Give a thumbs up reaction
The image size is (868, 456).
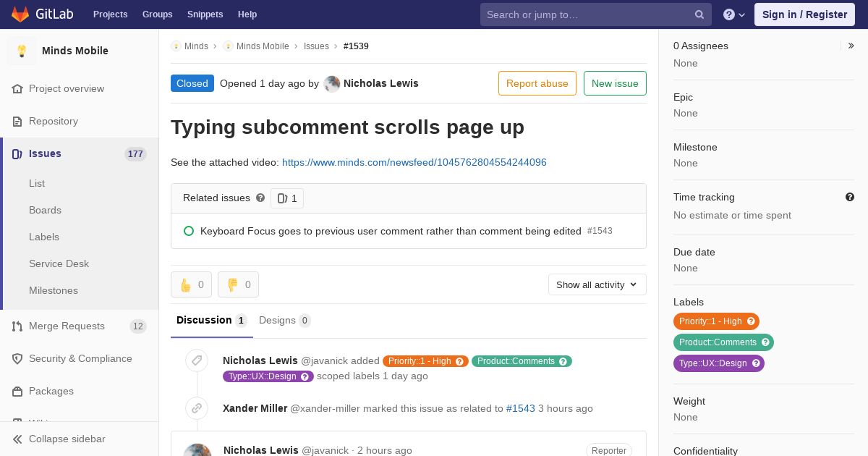[191, 284]
